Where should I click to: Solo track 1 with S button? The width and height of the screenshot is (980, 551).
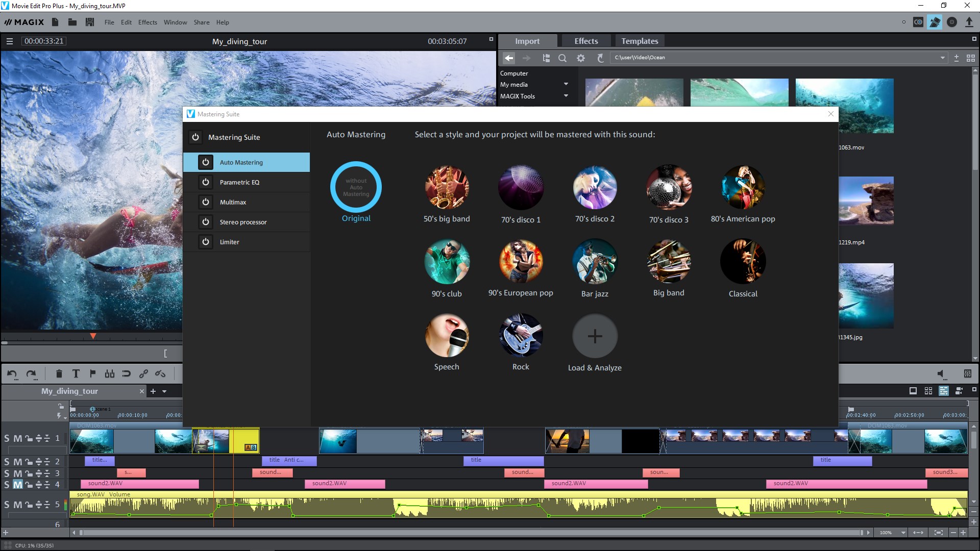tap(7, 438)
